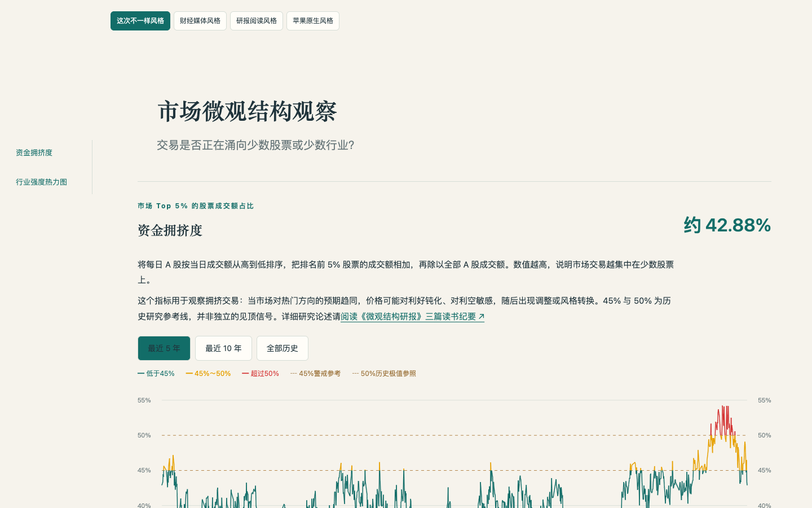Select the 全部历史 range button
The height and width of the screenshot is (508, 812).
[x=283, y=348]
